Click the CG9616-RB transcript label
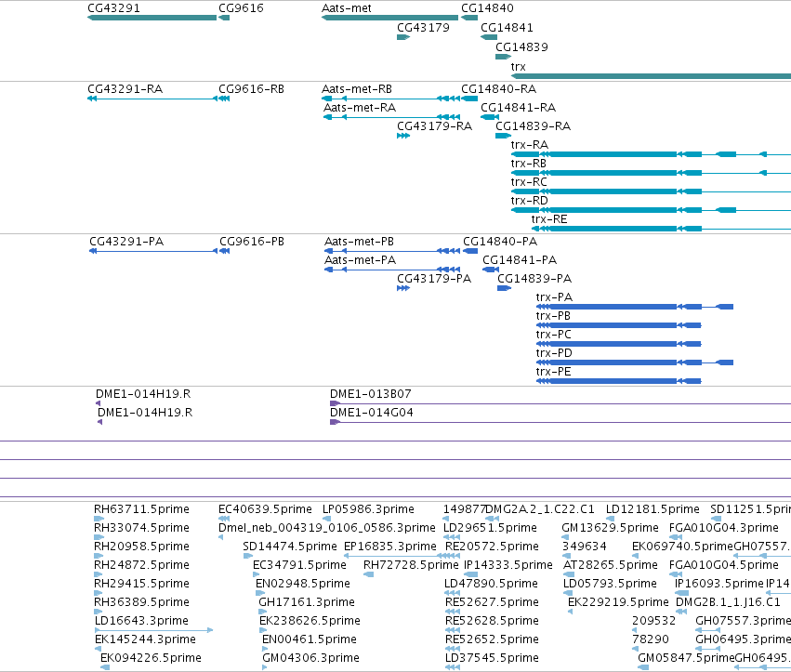 251,89
